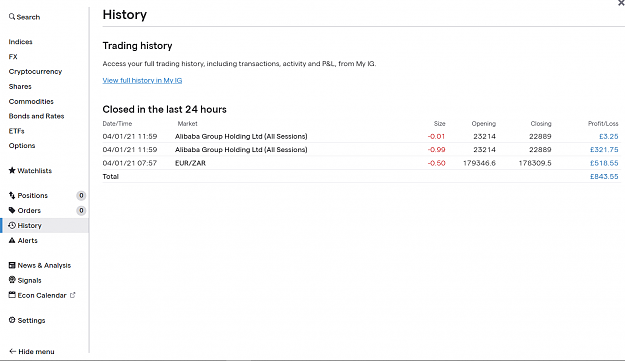
Task: Click the 179346.6 opening price
Action: pos(479,163)
